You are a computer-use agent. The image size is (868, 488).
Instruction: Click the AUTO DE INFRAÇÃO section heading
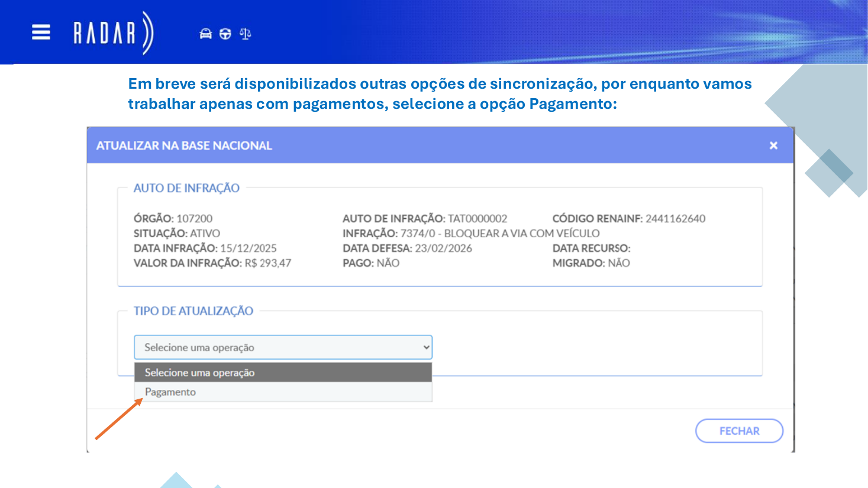[x=186, y=188]
